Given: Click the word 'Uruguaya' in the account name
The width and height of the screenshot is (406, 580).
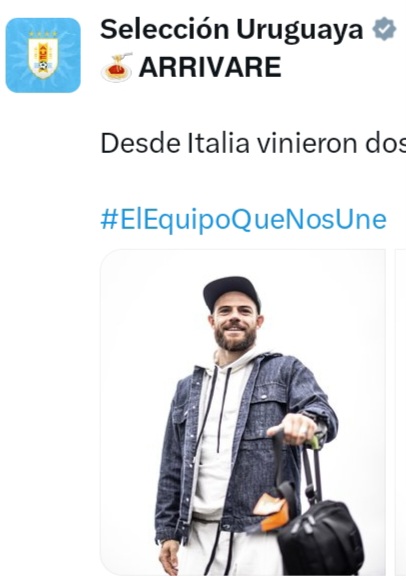Looking at the screenshot, I should pyautogui.click(x=300, y=30).
